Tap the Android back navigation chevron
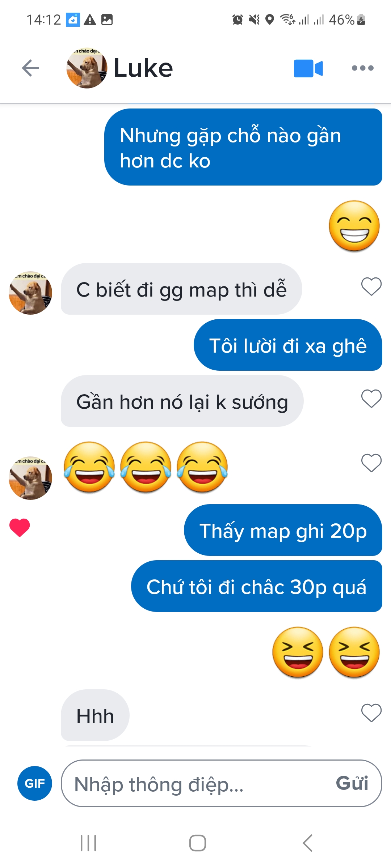391x868 pixels. tap(307, 843)
